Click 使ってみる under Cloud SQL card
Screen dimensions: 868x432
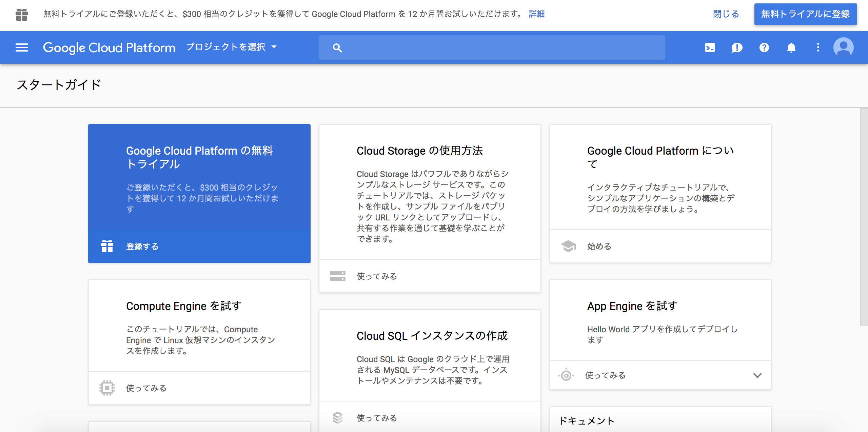click(x=377, y=418)
